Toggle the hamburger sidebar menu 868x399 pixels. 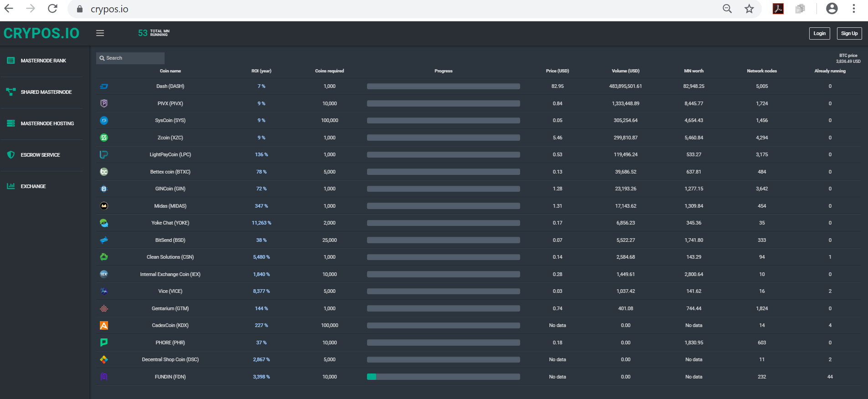[x=100, y=33]
